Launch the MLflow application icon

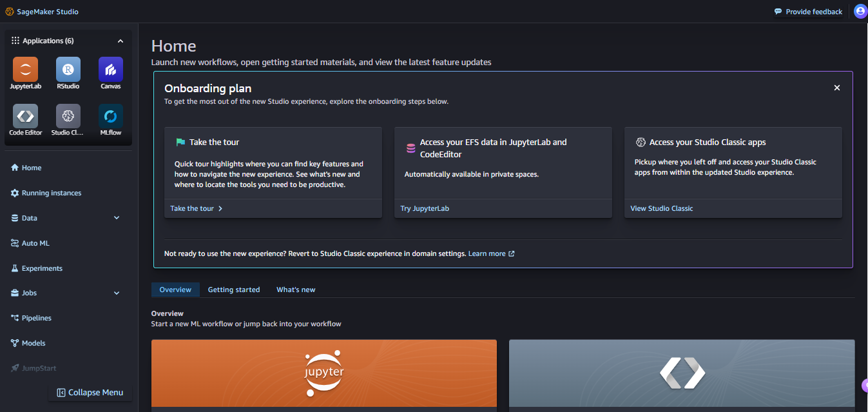[111, 116]
